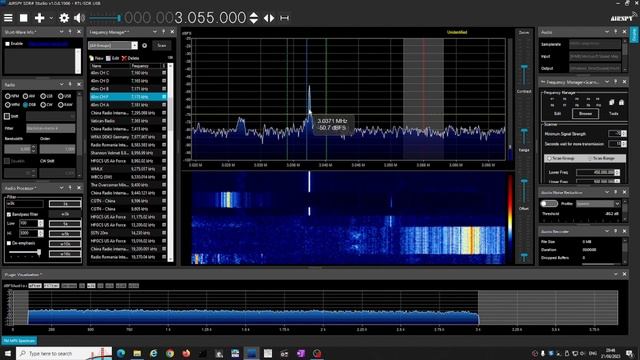The image size is (640, 360).
Task: Click the span width icon beside the tuning arrows
Action: pos(284,18)
